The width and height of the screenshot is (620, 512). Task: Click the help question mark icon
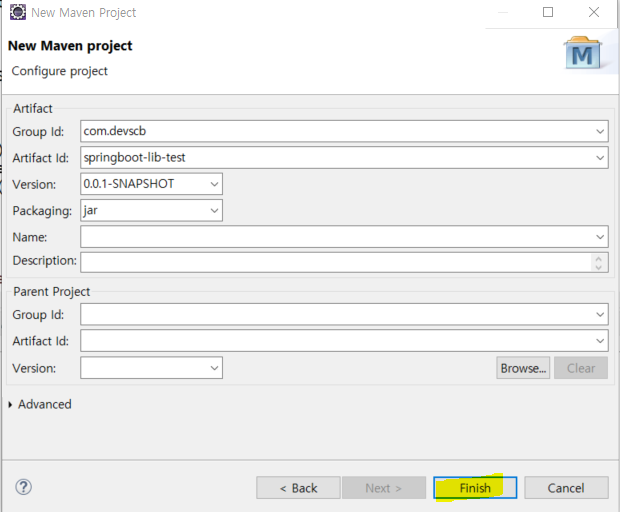[23, 487]
